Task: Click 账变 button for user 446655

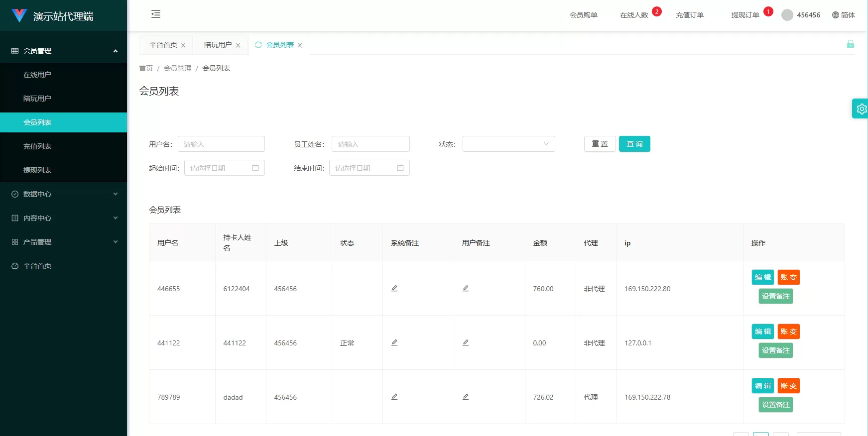Action: tap(788, 277)
